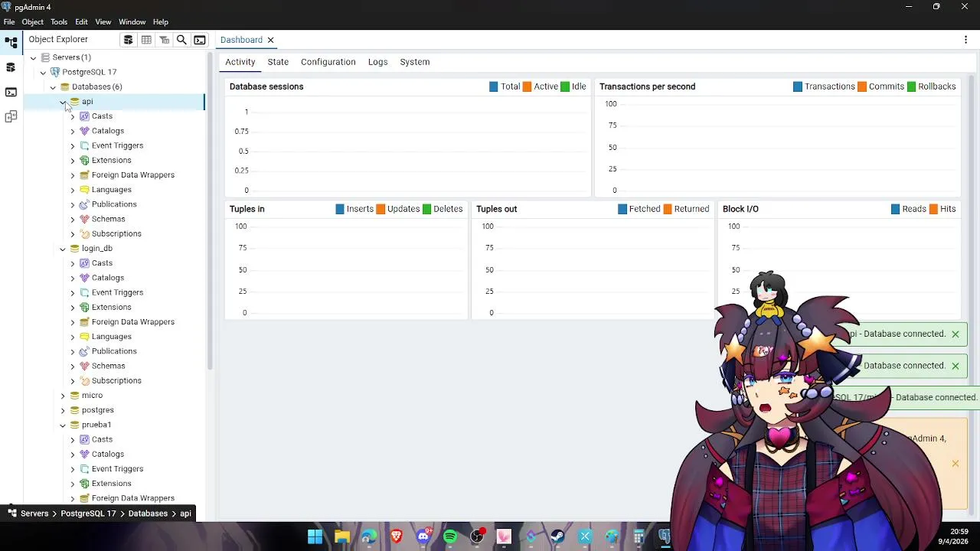Image resolution: width=980 pixels, height=551 pixels.
Task: Open Search Objects magnifier icon
Action: (181, 40)
